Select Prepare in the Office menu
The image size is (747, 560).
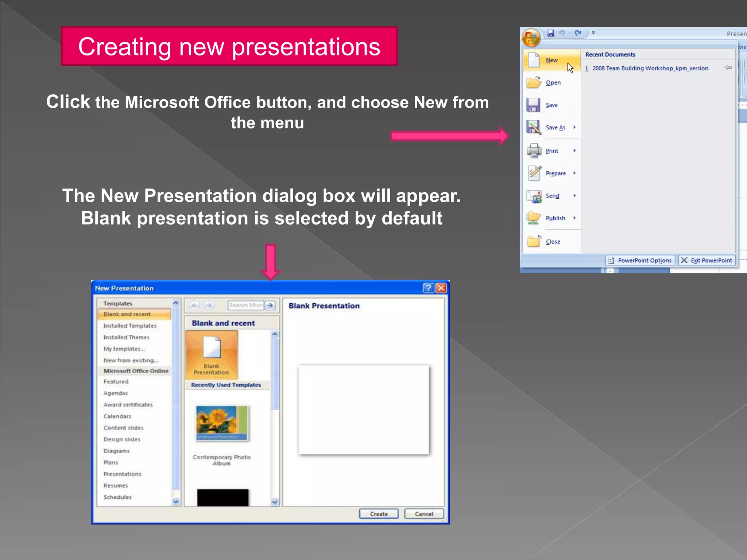pos(551,173)
